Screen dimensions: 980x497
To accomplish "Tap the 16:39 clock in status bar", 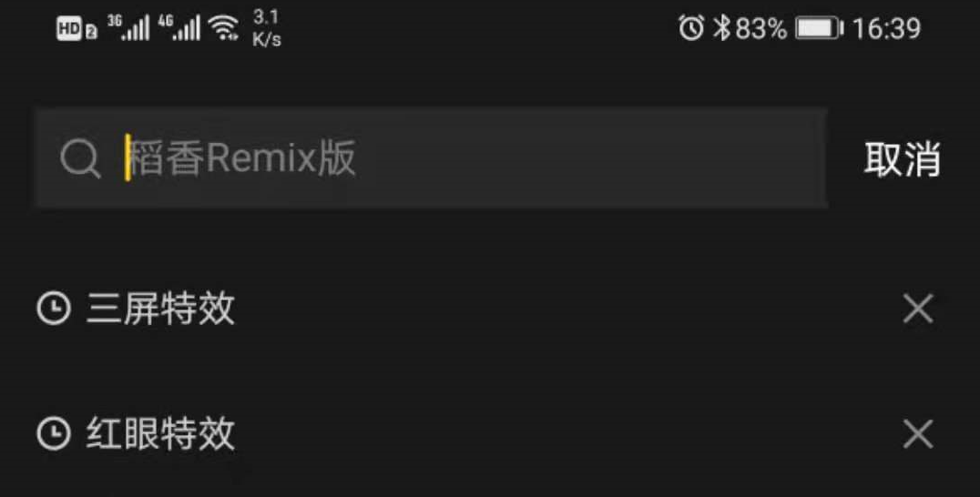I will (x=886, y=29).
